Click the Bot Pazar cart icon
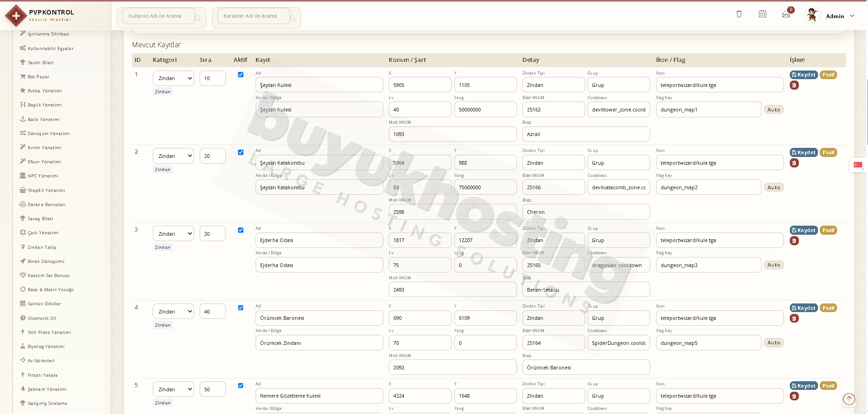The width and height of the screenshot is (868, 414). [x=23, y=76]
